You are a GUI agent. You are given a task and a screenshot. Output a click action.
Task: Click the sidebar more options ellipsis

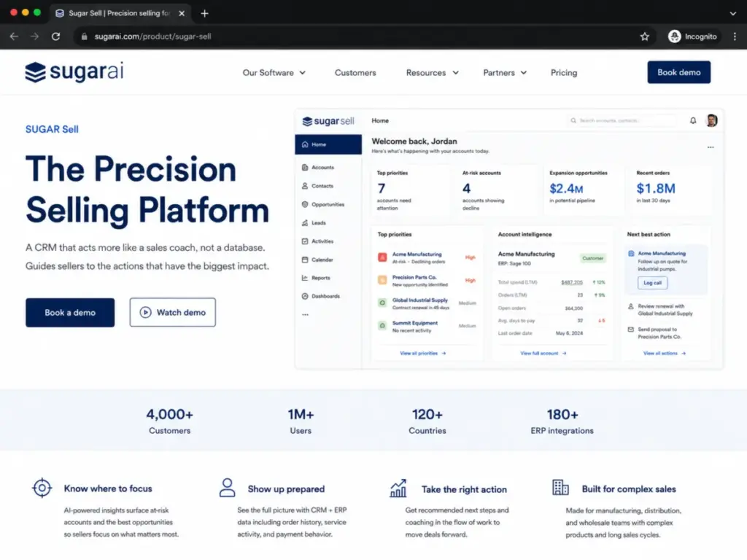tap(305, 315)
